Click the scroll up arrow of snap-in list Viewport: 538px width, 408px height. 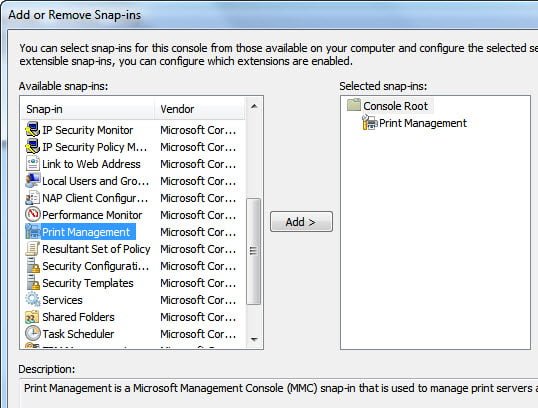254,107
